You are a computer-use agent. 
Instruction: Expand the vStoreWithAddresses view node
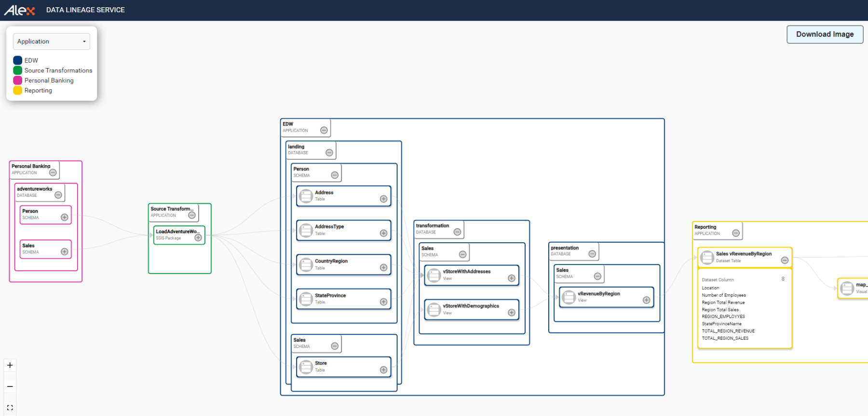[512, 278]
